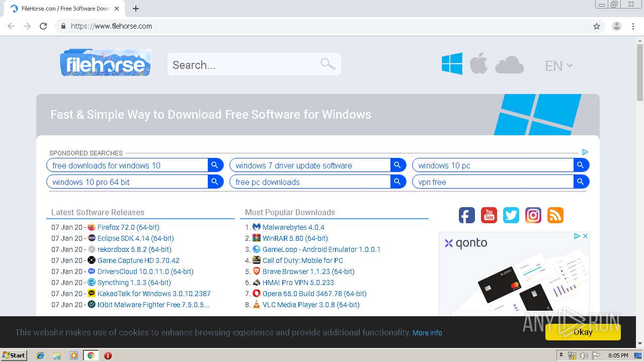Open the YouTube channel icon
The height and width of the screenshot is (362, 644).
click(489, 215)
